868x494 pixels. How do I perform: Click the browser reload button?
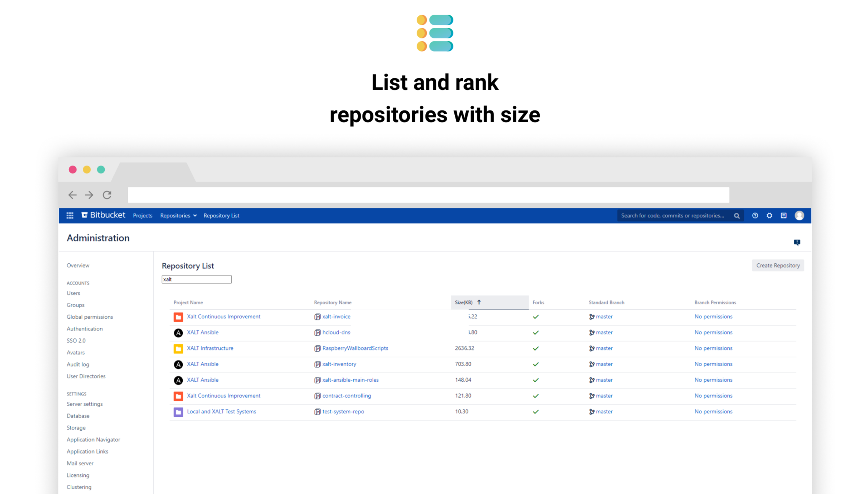[x=107, y=195]
